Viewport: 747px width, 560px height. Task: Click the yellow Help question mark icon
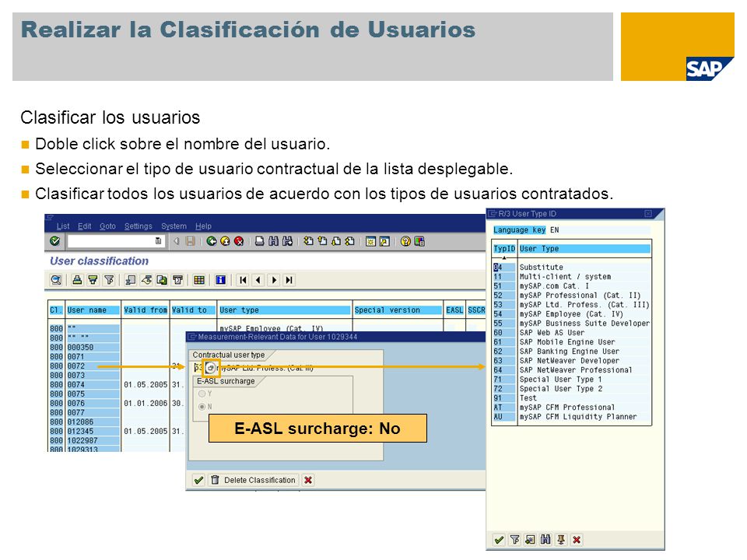[405, 241]
